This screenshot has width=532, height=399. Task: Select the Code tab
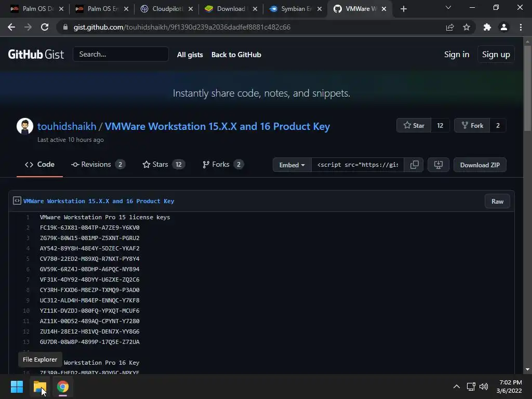pos(39,165)
